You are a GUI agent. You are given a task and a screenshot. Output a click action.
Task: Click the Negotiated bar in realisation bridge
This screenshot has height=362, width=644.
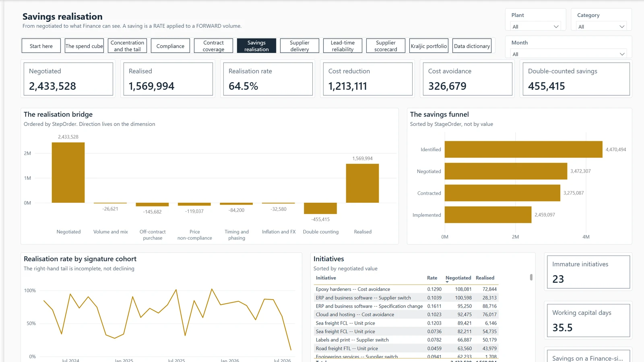coord(68,173)
